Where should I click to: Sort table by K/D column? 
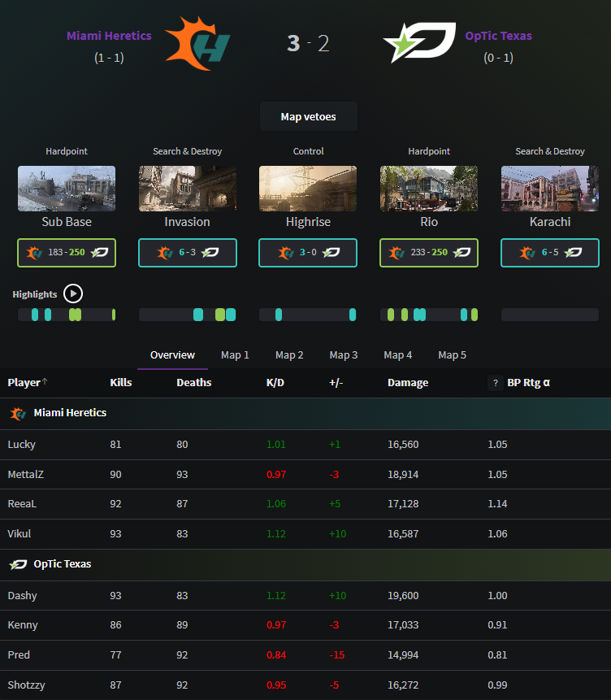(275, 383)
